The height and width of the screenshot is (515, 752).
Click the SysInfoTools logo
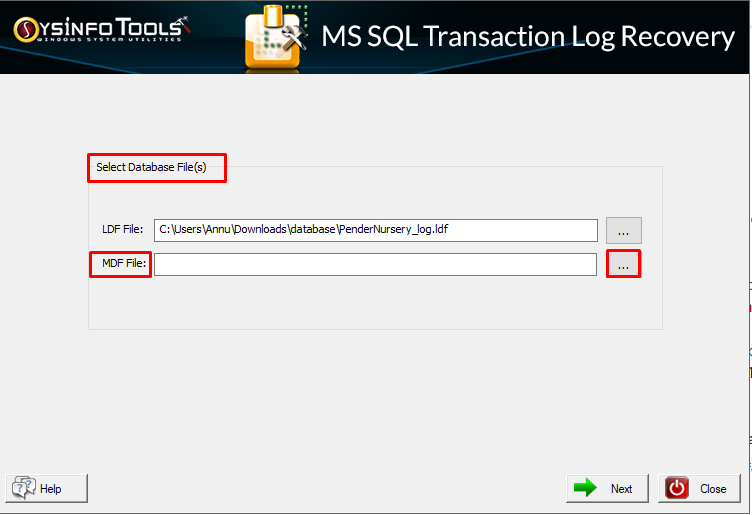pos(102,29)
